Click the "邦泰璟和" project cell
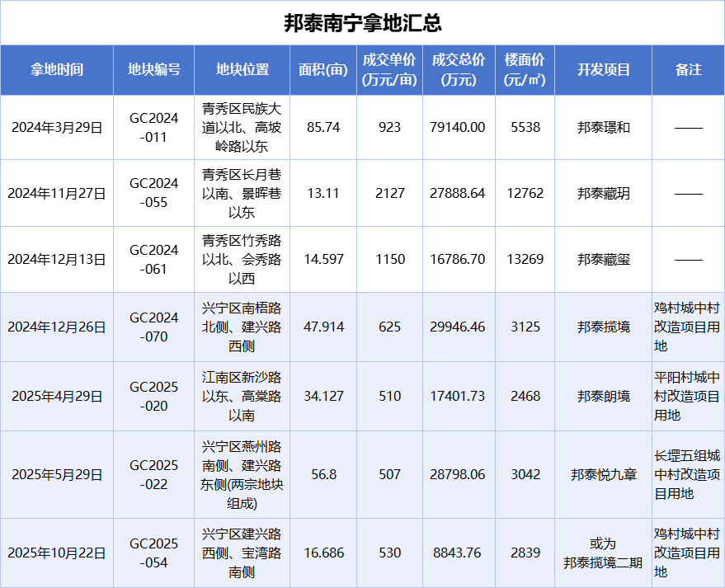 603,128
